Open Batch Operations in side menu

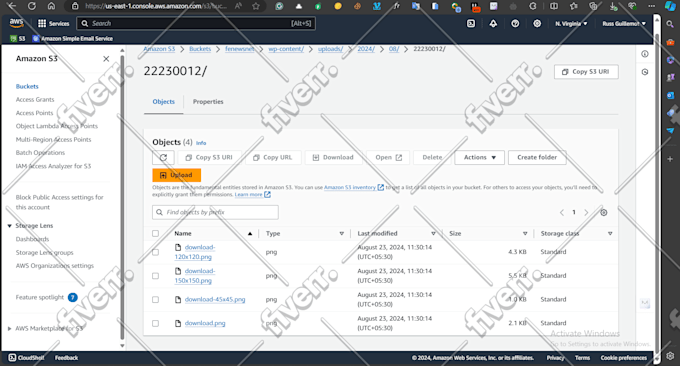(x=40, y=153)
